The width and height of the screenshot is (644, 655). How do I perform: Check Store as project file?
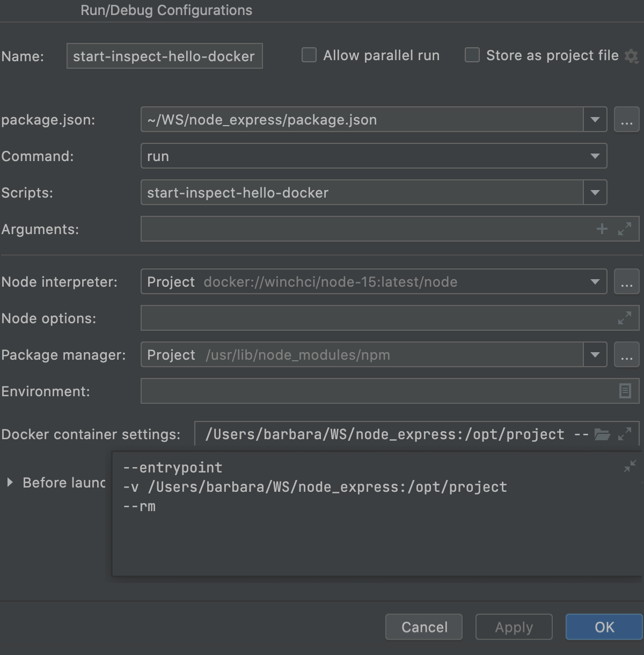(x=472, y=55)
